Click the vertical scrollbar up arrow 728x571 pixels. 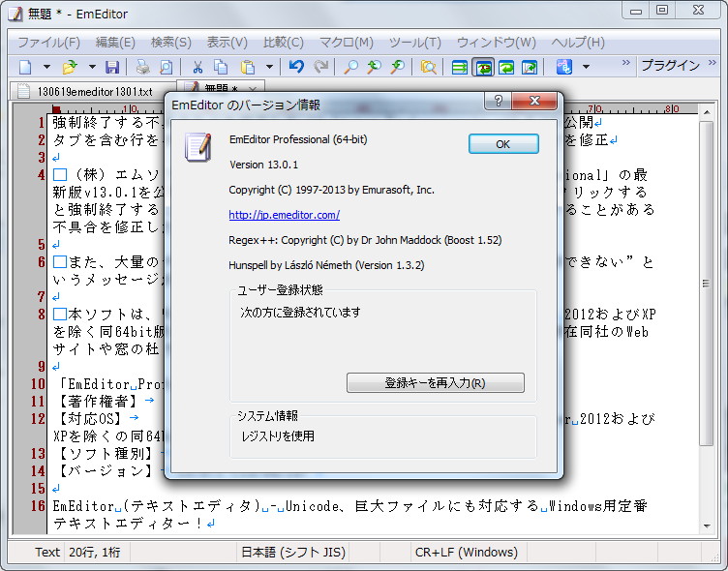pos(706,113)
